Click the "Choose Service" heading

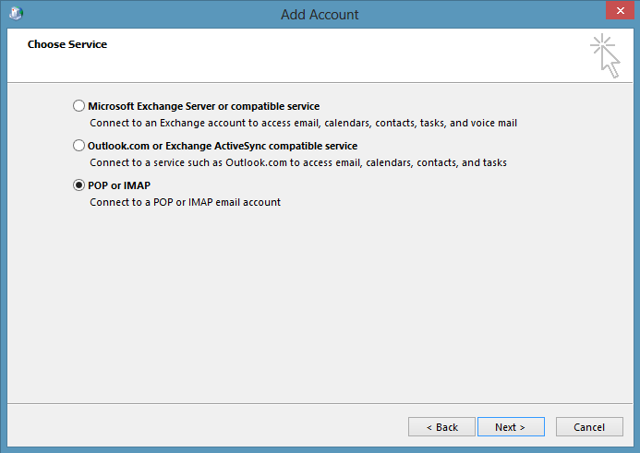point(67,44)
